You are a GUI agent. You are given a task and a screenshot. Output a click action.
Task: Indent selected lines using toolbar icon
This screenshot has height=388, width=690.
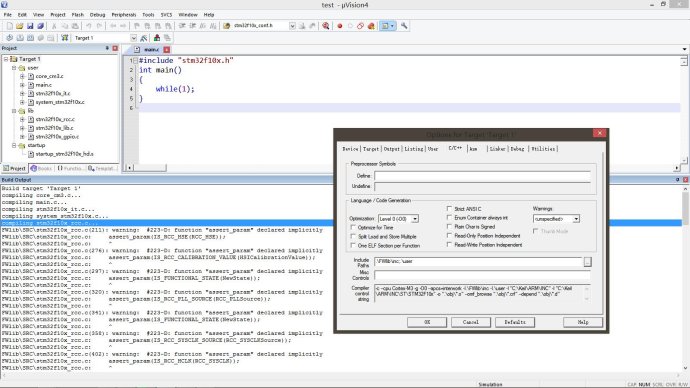pyautogui.click(x=182, y=26)
